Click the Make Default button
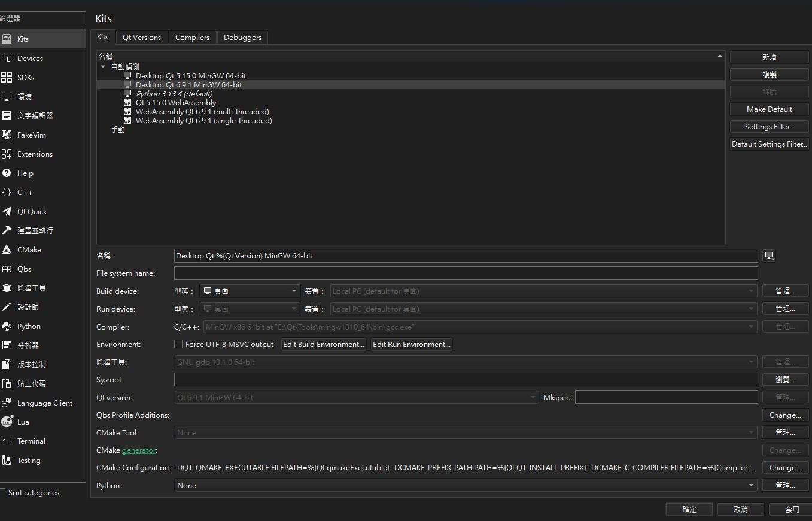This screenshot has height=521, width=812. (769, 109)
